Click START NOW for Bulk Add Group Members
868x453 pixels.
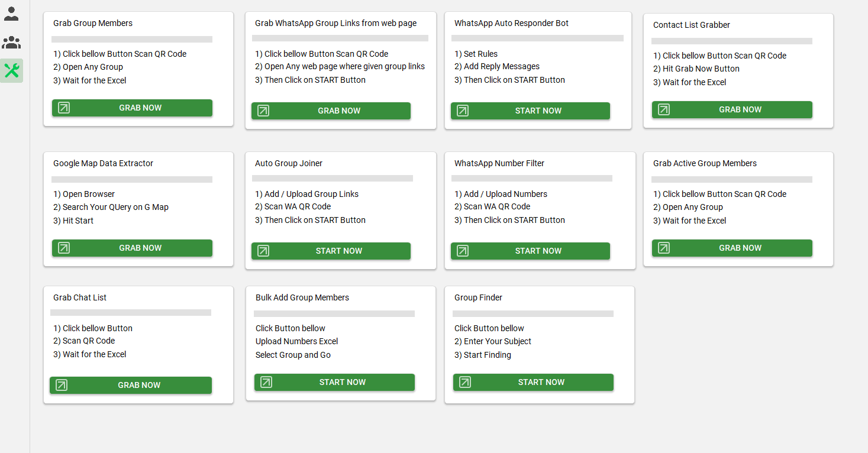pos(334,382)
